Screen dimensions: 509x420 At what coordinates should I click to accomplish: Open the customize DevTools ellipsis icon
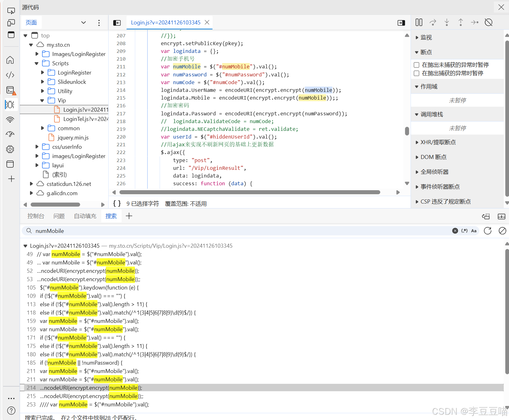[11, 398]
